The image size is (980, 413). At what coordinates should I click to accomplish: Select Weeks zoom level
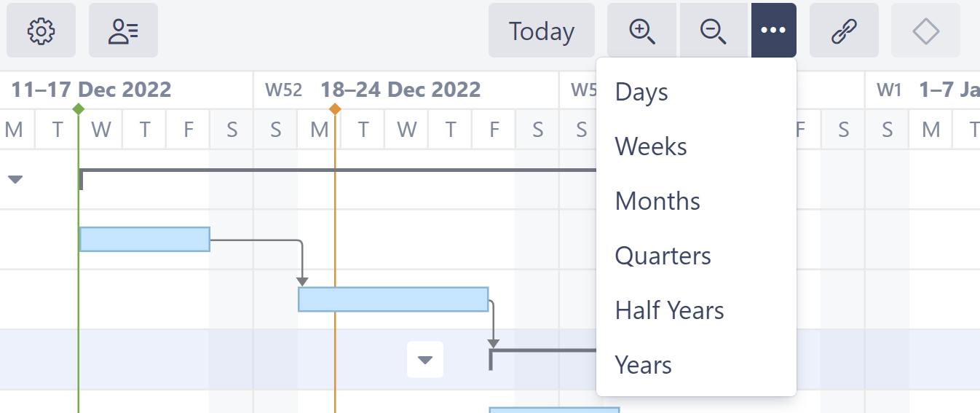click(x=651, y=147)
